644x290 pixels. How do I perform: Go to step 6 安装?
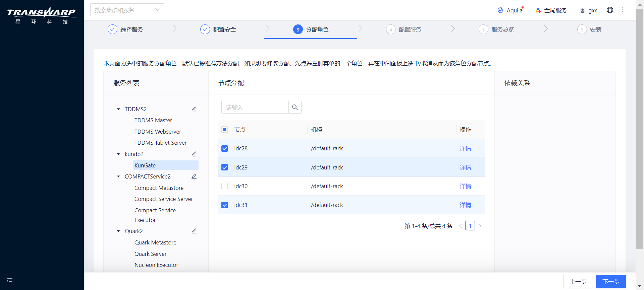point(589,29)
